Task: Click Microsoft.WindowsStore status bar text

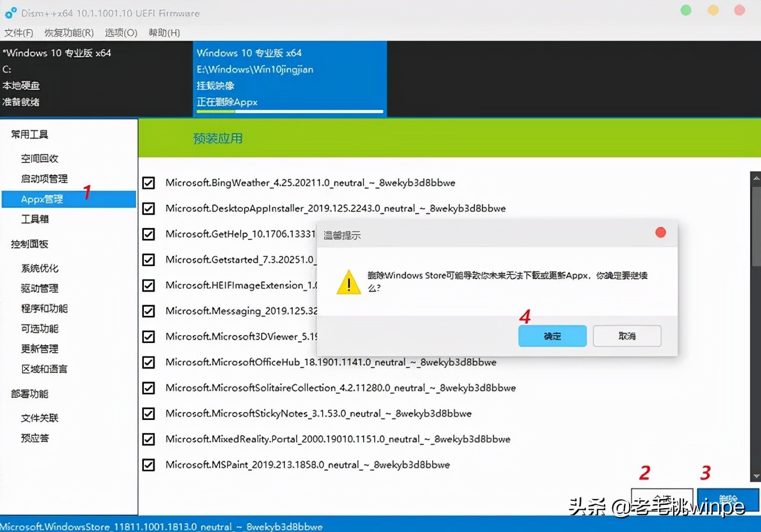Action: pyautogui.click(x=161, y=526)
